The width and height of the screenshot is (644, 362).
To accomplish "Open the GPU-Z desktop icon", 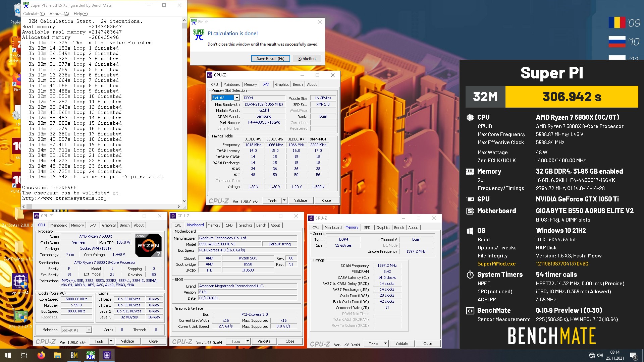I will (20, 318).
